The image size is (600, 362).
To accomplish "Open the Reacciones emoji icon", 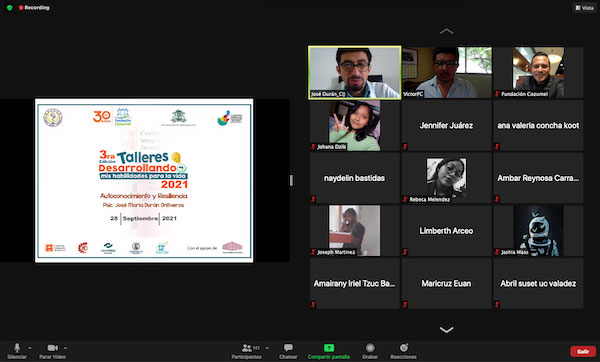I will 404,347.
